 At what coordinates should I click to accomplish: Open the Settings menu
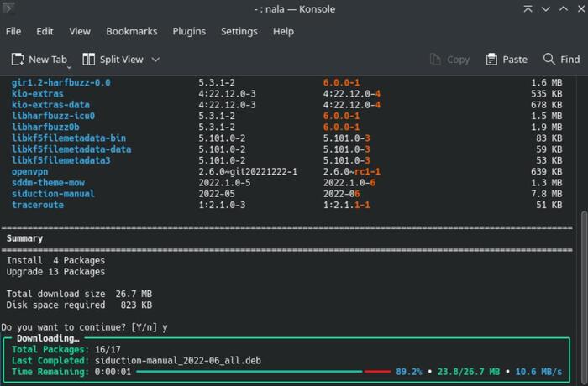point(239,31)
